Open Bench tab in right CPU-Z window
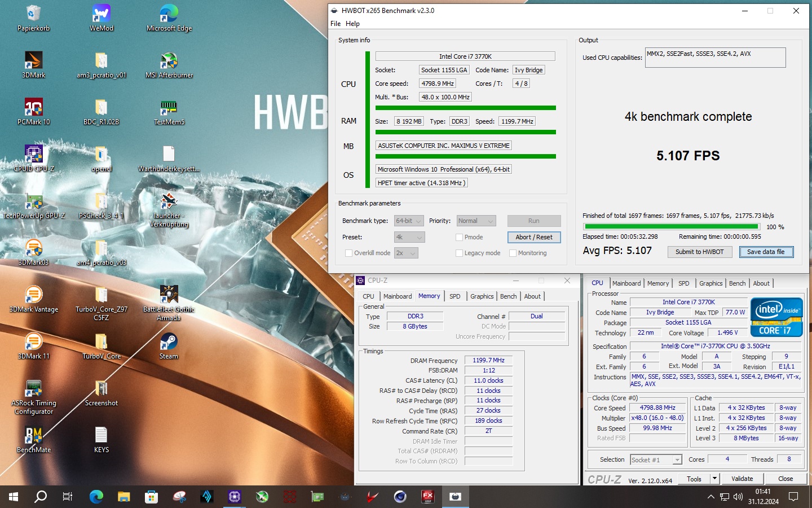Image resolution: width=812 pixels, height=508 pixels. point(737,283)
